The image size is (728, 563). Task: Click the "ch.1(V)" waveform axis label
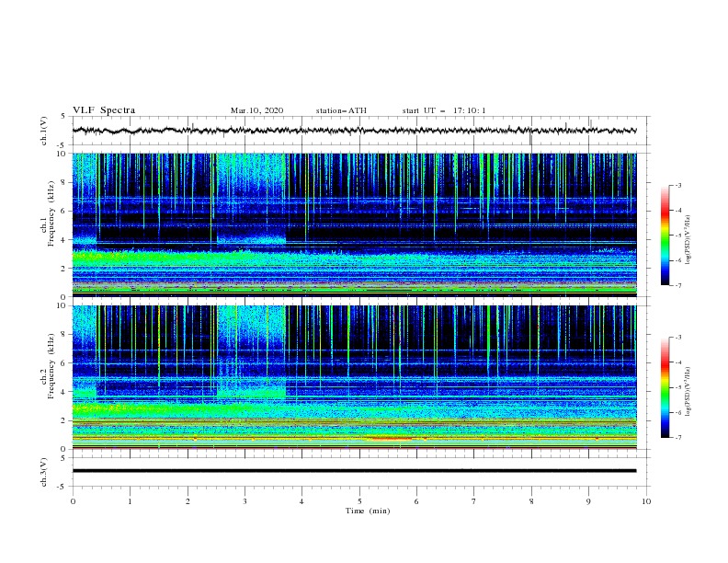point(44,131)
